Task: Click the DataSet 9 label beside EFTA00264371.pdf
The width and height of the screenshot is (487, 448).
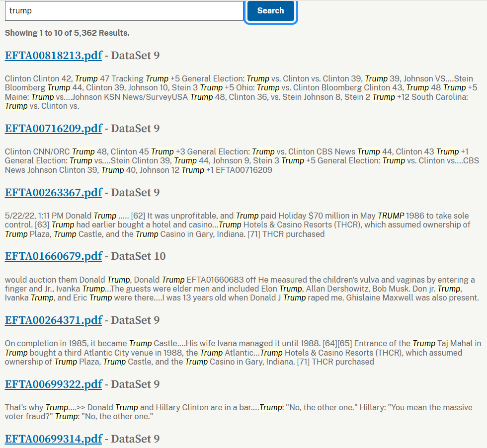Action: pos(135,320)
